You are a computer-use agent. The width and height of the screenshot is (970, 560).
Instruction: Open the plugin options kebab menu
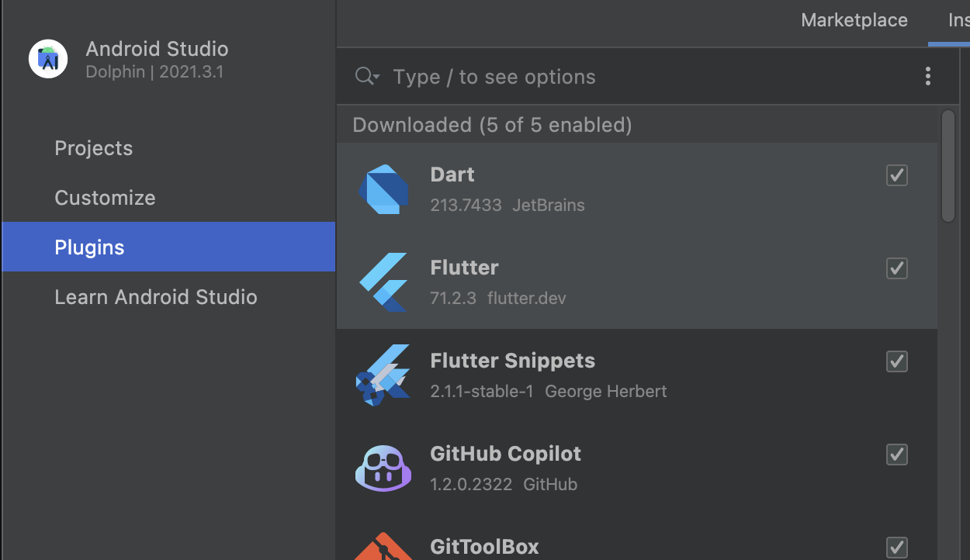pyautogui.click(x=928, y=76)
